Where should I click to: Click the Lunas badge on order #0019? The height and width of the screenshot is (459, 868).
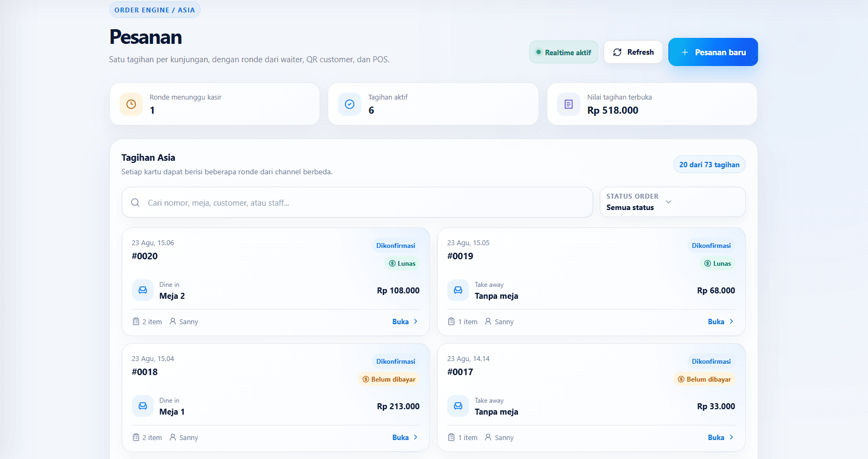point(717,264)
